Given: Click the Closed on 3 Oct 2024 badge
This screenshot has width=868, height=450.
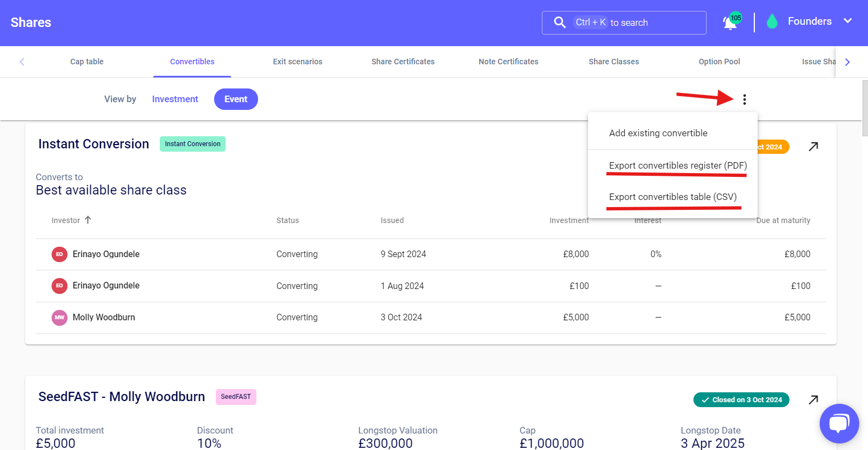Looking at the screenshot, I should 741,400.
